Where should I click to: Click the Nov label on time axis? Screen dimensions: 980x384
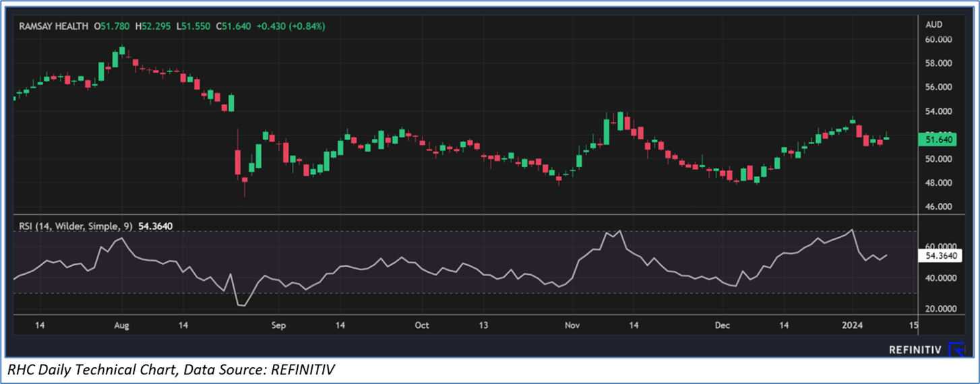tap(572, 326)
